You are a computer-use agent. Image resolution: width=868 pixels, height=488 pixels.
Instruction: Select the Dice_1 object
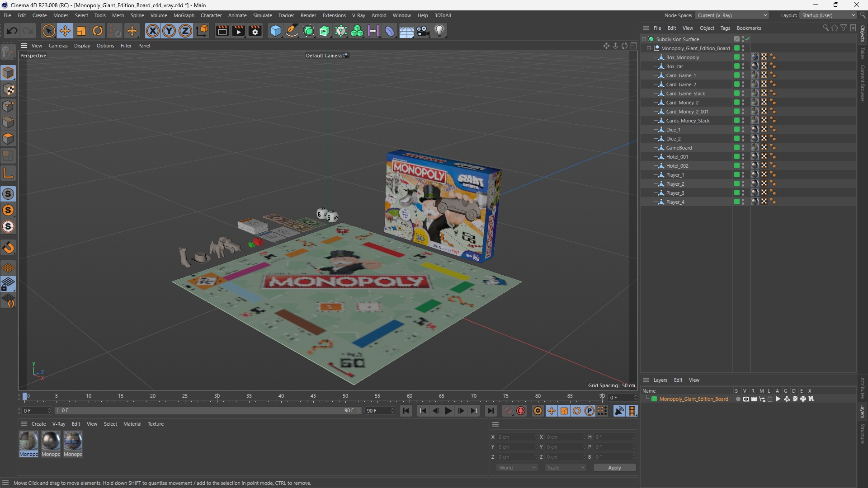673,130
